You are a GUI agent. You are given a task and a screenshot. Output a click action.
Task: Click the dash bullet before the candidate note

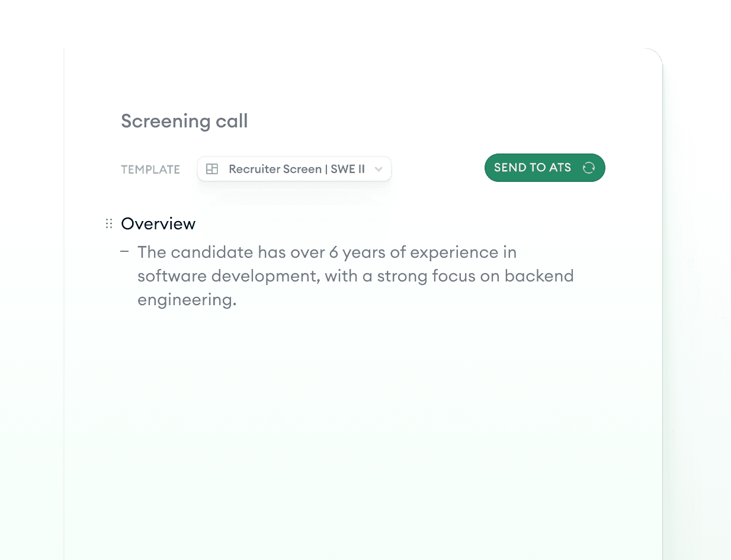pyautogui.click(x=124, y=252)
